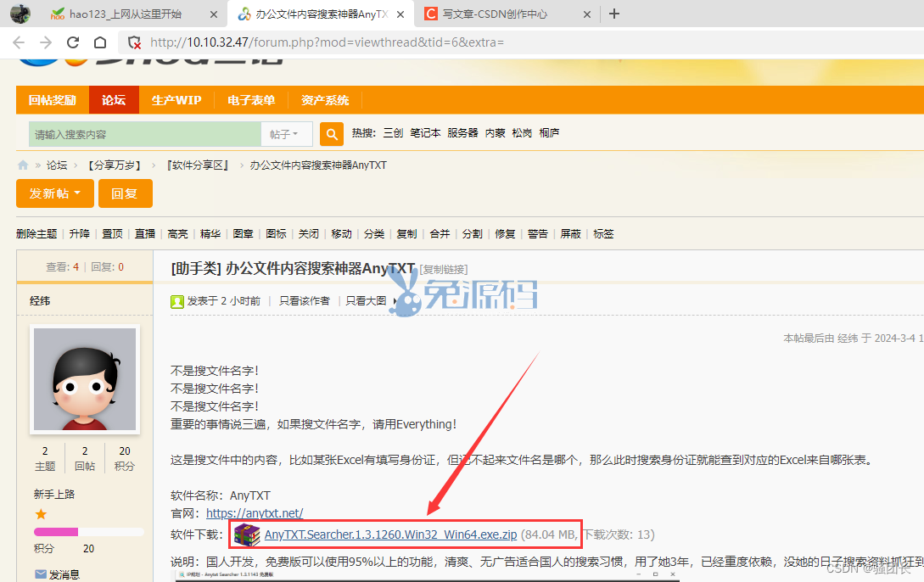Click the 复制 moderation action

tap(406, 234)
